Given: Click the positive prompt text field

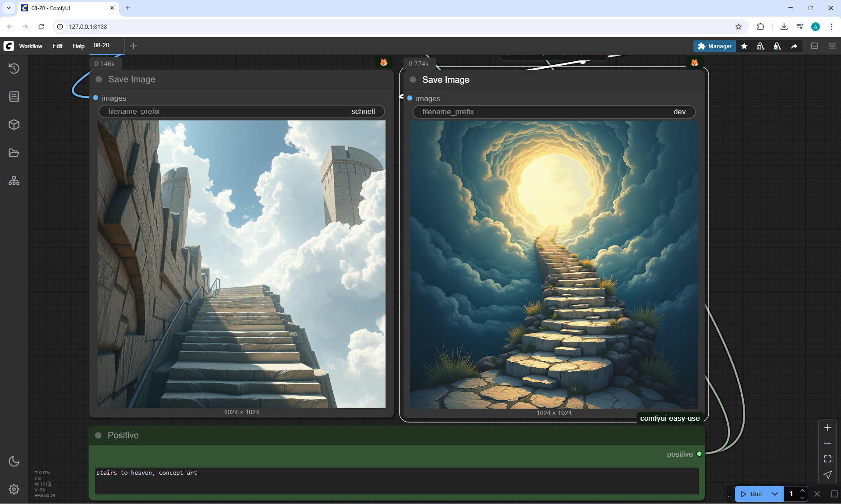Looking at the screenshot, I should (396, 481).
